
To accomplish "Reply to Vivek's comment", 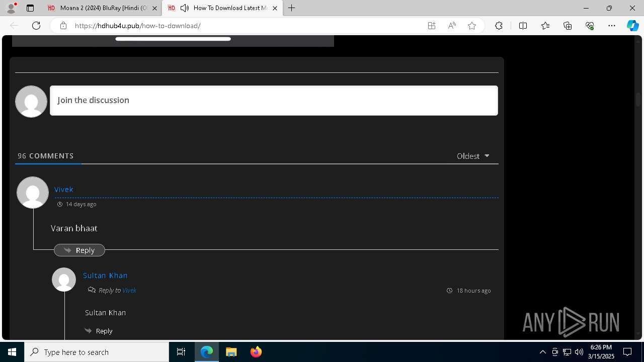I will 79,250.
